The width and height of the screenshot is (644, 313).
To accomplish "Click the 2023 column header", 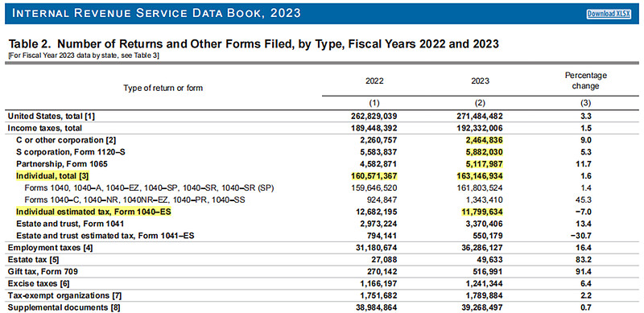I will [481, 81].
